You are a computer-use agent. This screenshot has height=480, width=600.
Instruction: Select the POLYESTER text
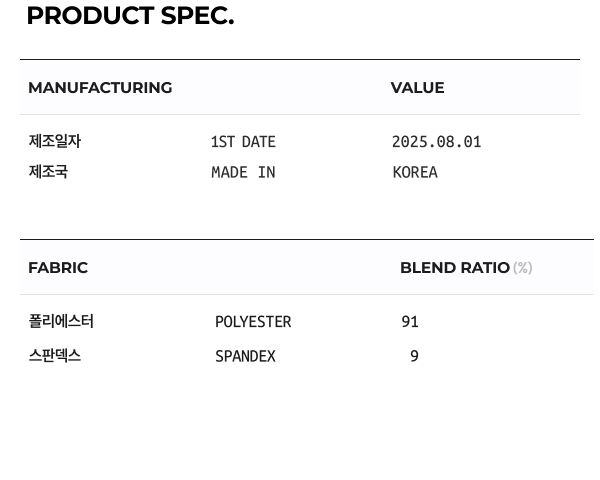pos(253,322)
